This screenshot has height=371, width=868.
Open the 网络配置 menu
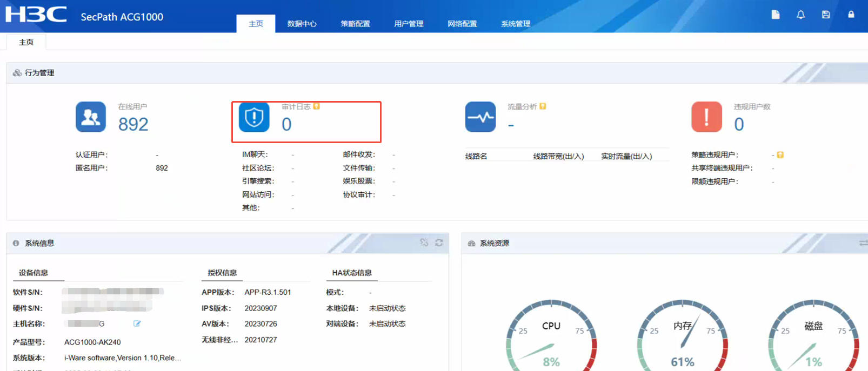coord(462,24)
